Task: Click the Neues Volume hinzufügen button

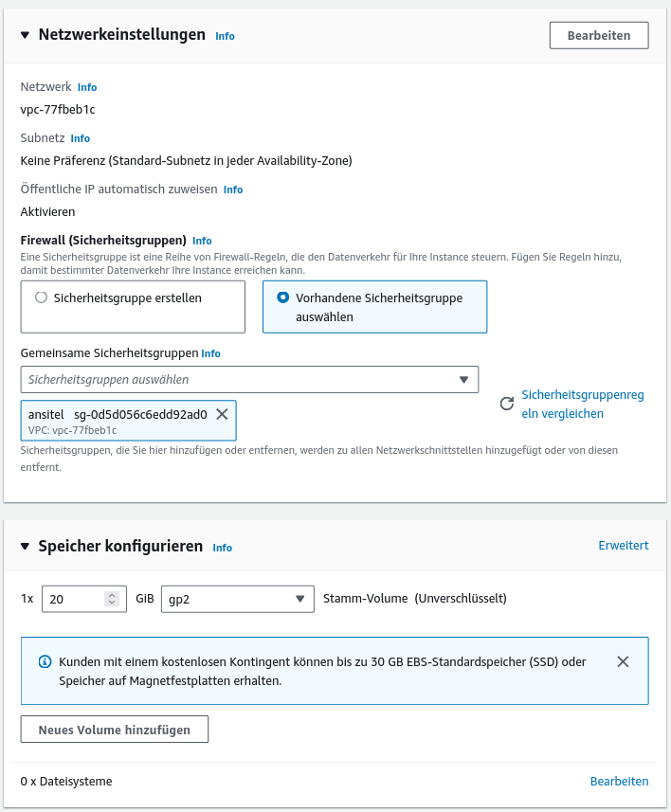Action: click(114, 730)
